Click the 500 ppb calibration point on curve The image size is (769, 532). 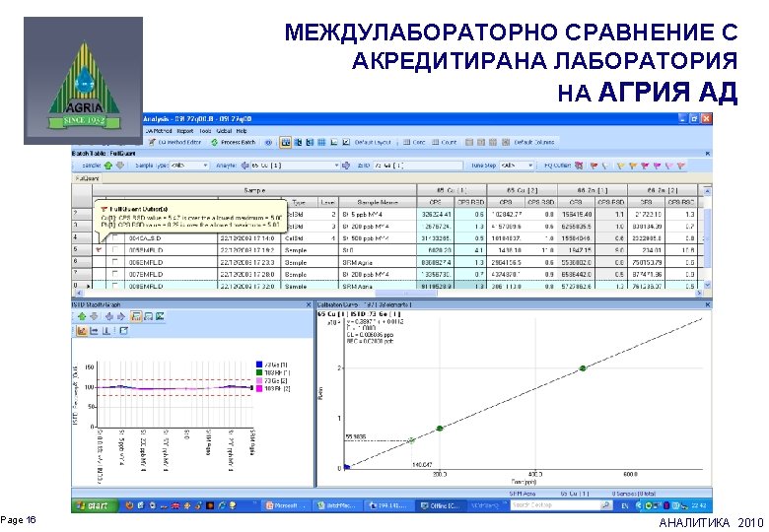click(x=582, y=367)
